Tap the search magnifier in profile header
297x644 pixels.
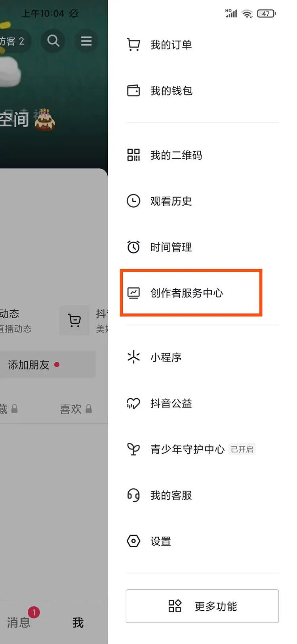pos(53,41)
